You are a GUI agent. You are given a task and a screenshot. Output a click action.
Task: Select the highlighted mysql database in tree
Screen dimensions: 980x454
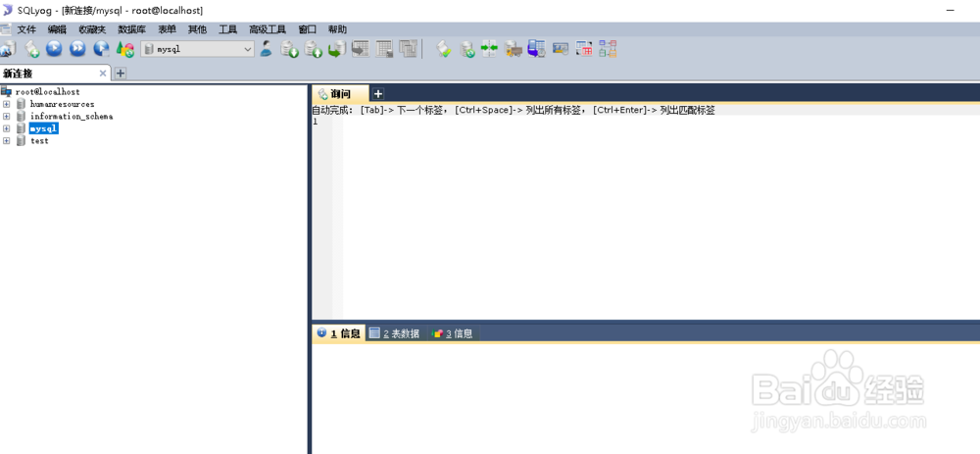[44, 128]
